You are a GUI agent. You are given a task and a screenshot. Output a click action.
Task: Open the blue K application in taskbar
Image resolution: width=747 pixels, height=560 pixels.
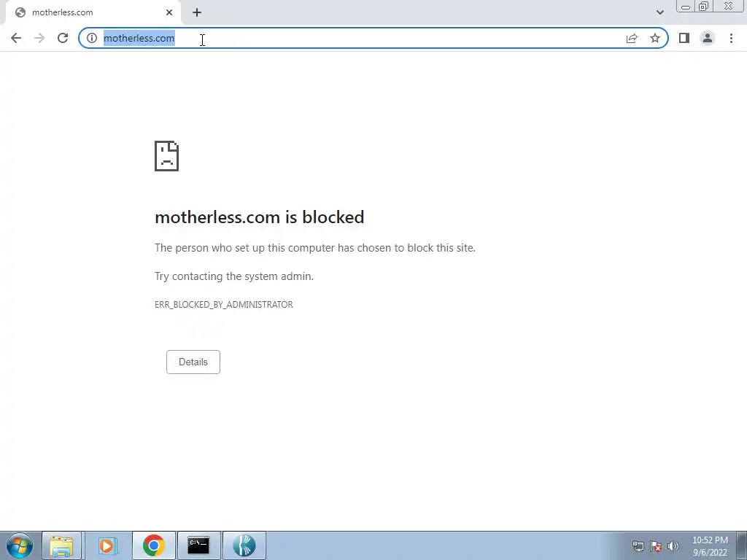click(244, 545)
